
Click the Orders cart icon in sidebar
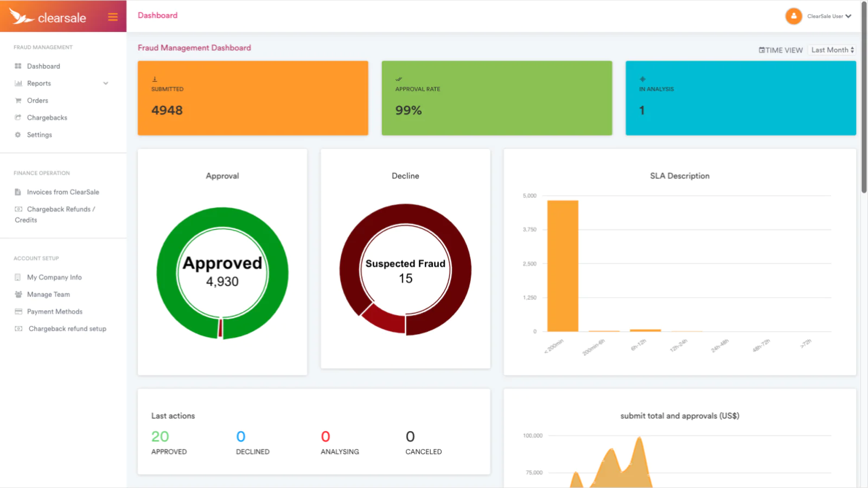(18, 100)
